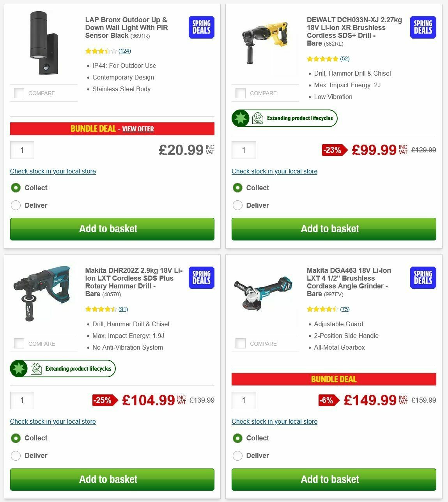Open the (124) reviews link for the wall light
This screenshot has width=448, height=502.
[125, 51]
